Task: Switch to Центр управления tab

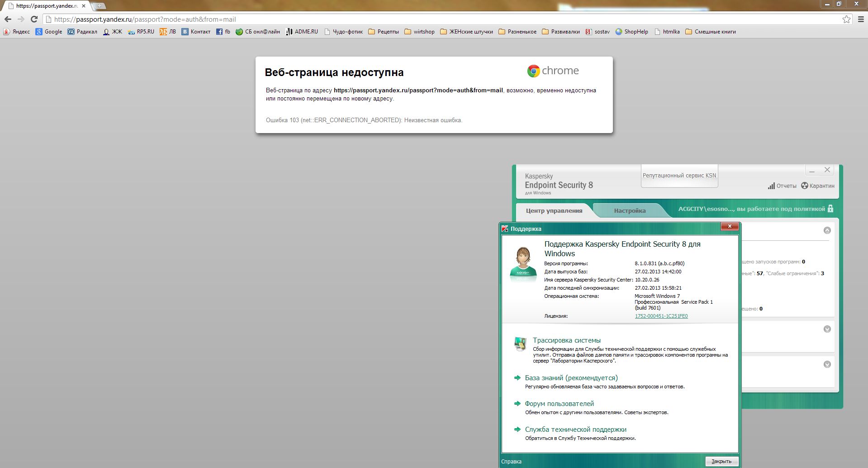Action: 554,211
